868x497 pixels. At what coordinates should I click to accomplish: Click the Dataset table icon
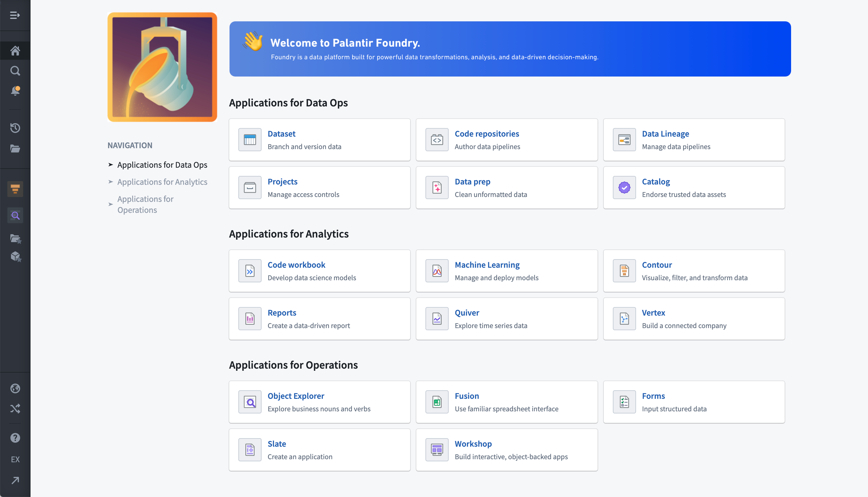[x=250, y=140]
